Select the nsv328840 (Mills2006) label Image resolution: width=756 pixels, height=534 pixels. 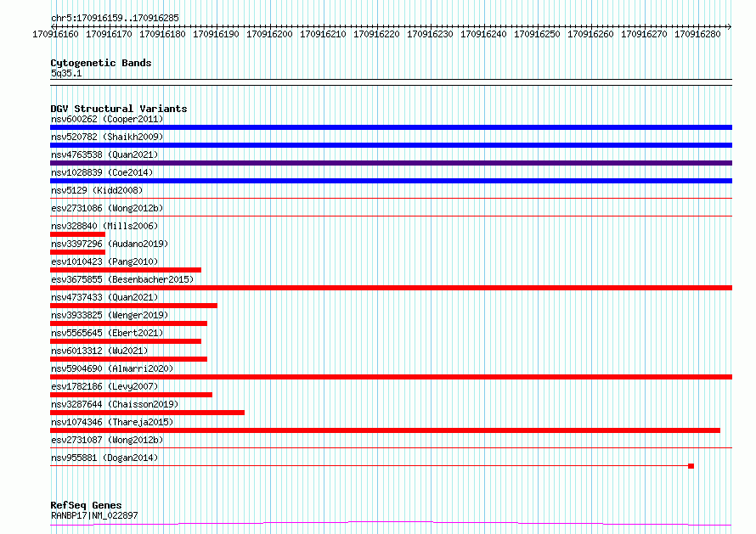pos(104,226)
